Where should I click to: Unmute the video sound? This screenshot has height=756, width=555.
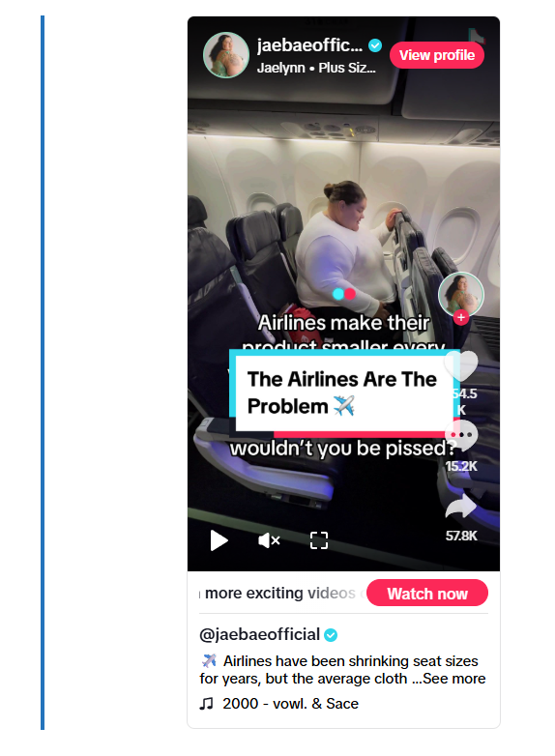[269, 540]
